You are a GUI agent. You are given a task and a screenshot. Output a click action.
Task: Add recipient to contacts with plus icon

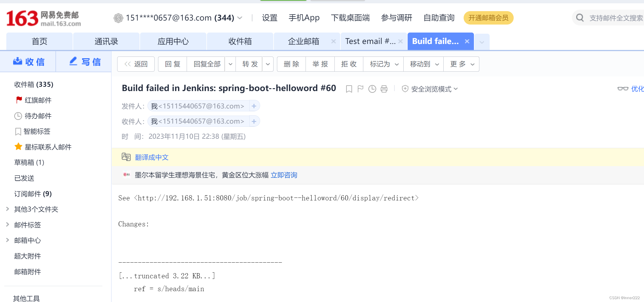tap(254, 121)
